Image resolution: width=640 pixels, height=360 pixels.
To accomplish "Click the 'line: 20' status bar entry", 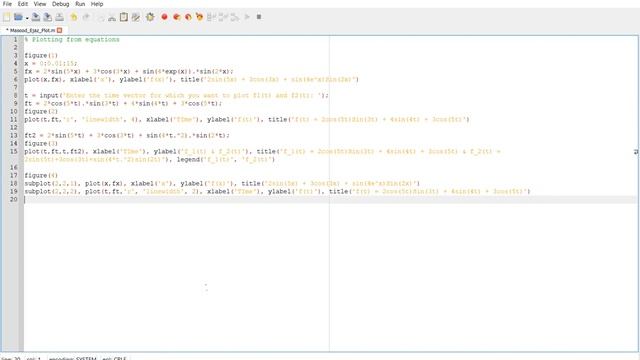I will pyautogui.click(x=11, y=358).
